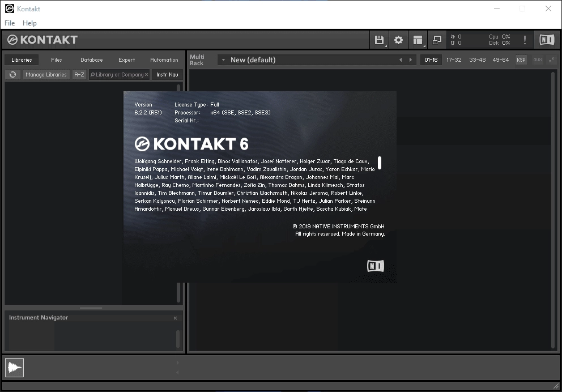The height and width of the screenshot is (392, 562).
Task: Select rack page 49-64
Action: pos(501,60)
